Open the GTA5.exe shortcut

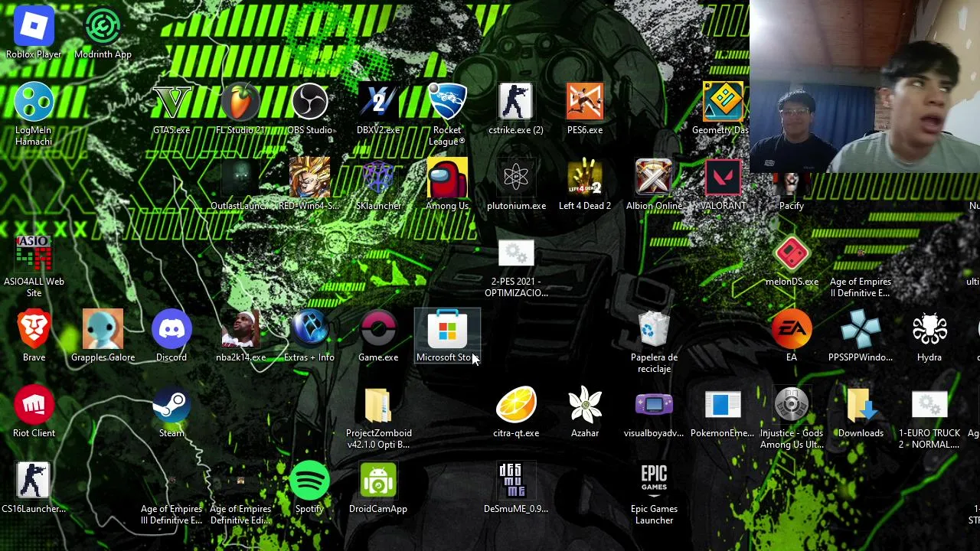click(x=171, y=102)
